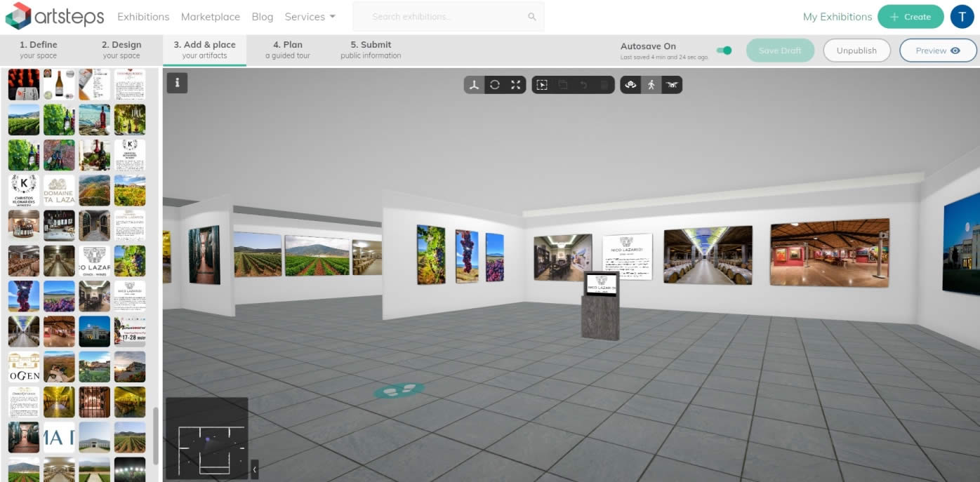Viewport: 980px width, 482px height.
Task: Open the Services dropdown menu
Action: (x=310, y=17)
